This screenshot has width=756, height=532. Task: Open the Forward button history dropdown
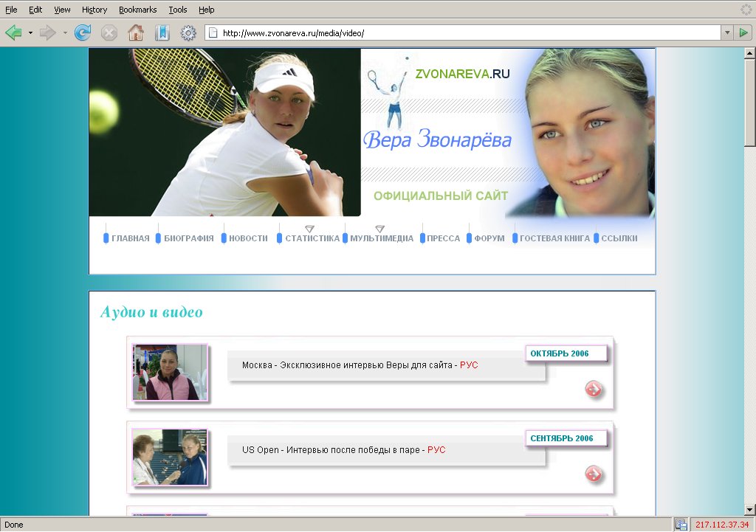coord(65,32)
